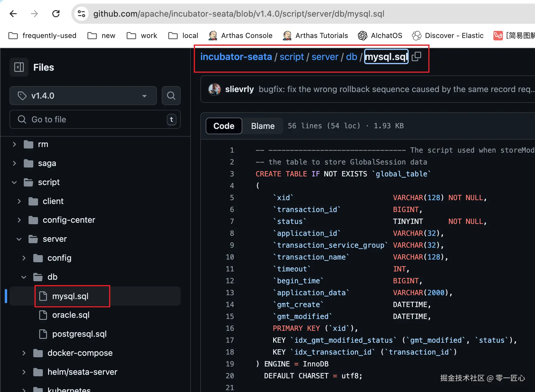Screen dimensions: 535x392
Task: Open the local bookmarks folder
Action: pyautogui.click(x=183, y=36)
